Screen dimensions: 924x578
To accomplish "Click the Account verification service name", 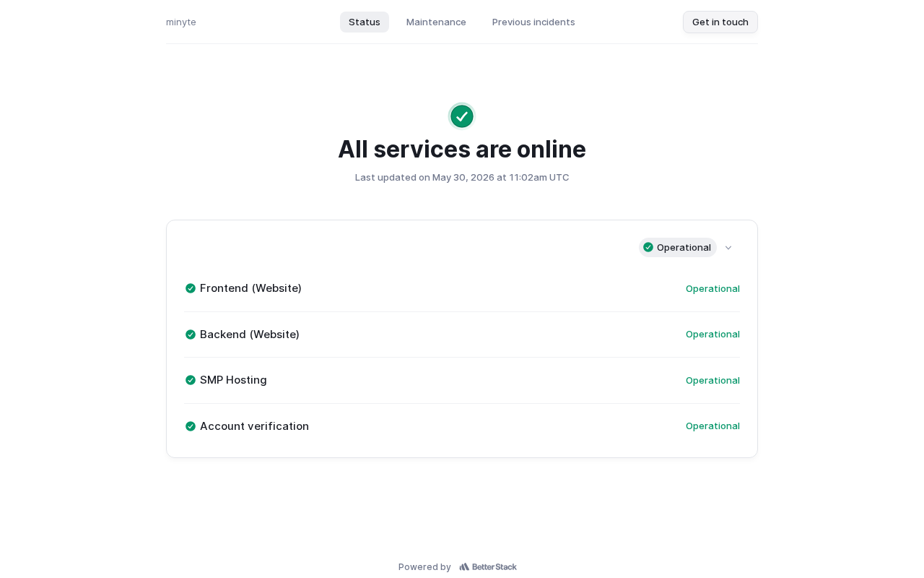I will pos(254,426).
